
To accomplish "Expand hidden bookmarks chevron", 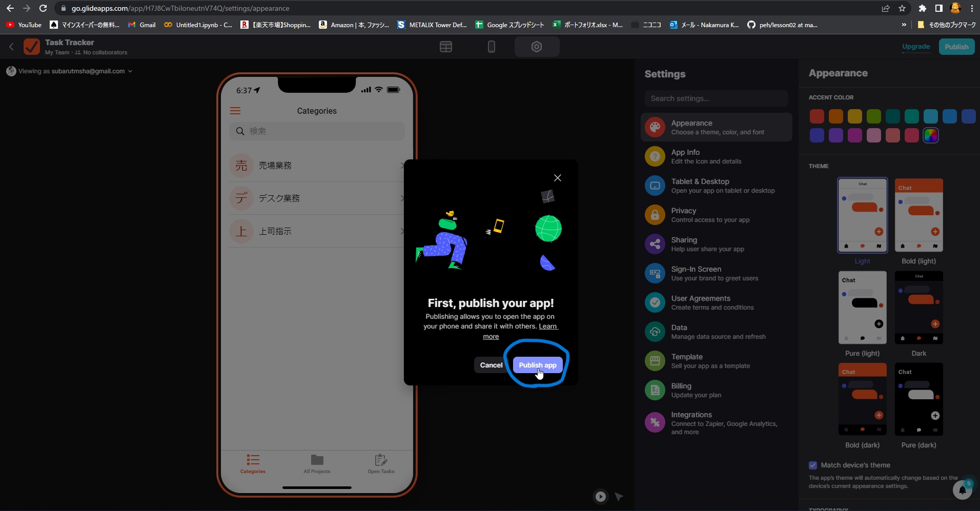I will [904, 25].
